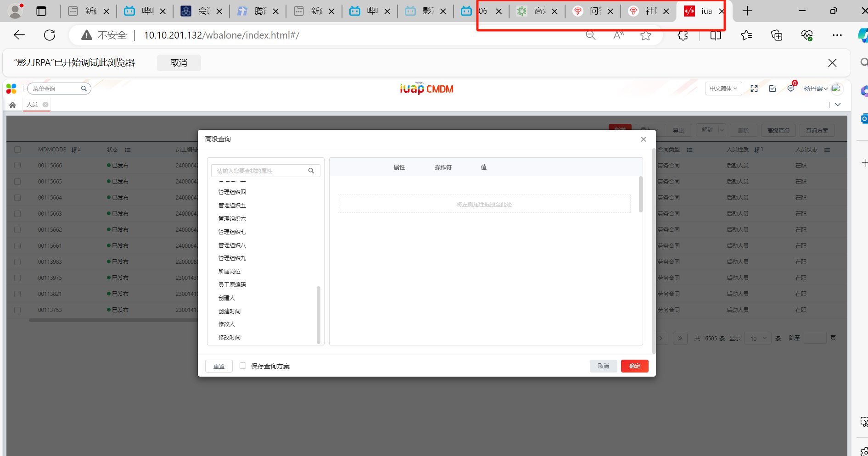The height and width of the screenshot is (456, 868).
Task: Click the task checklist icon in header
Action: click(773, 89)
